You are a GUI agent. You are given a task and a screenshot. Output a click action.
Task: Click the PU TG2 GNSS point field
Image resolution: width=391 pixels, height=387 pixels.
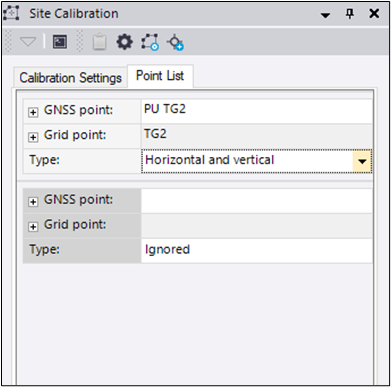tap(257, 111)
